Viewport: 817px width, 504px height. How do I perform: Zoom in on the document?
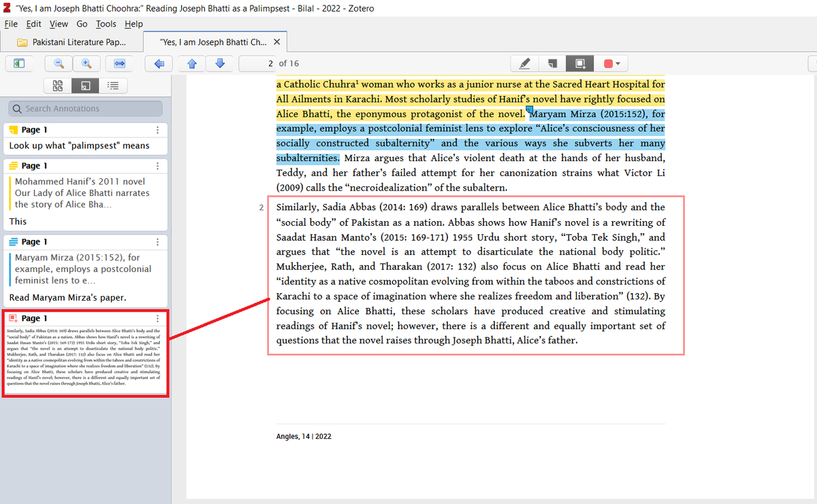pyautogui.click(x=85, y=63)
